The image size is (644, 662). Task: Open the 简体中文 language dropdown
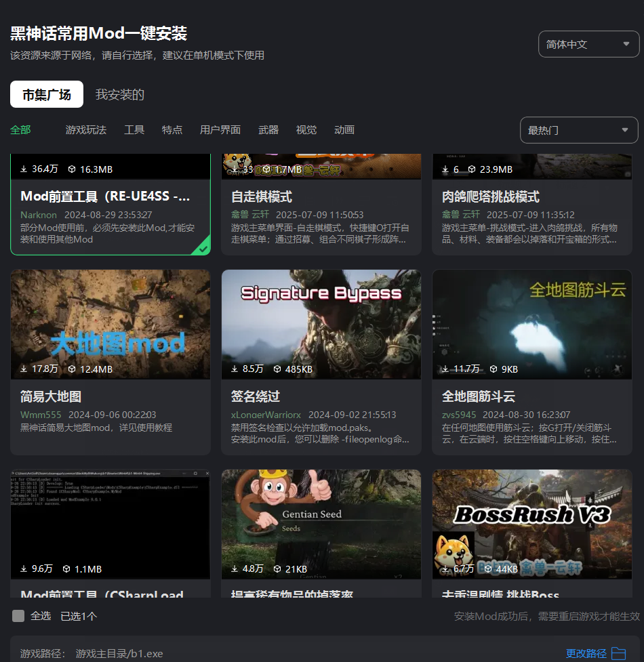(588, 45)
